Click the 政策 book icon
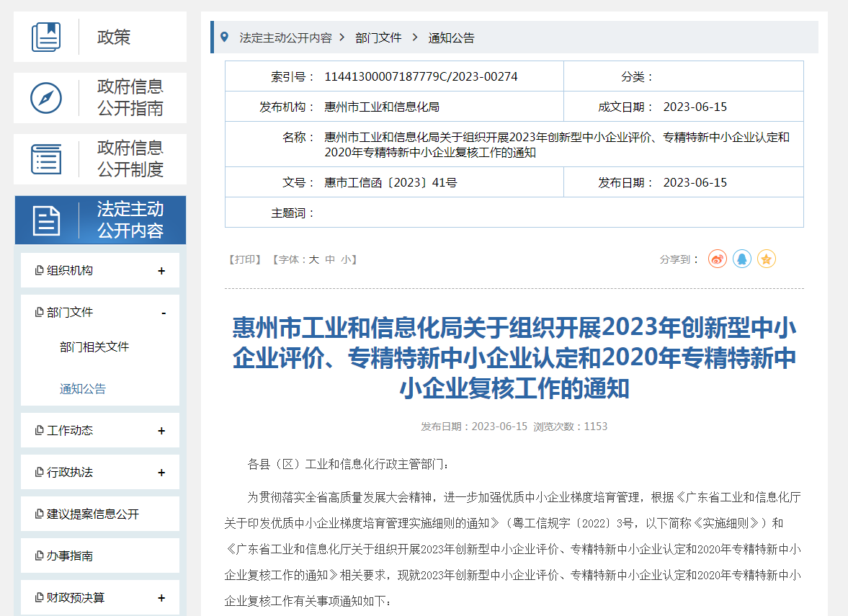This screenshot has height=616, width=848. pyautogui.click(x=46, y=37)
